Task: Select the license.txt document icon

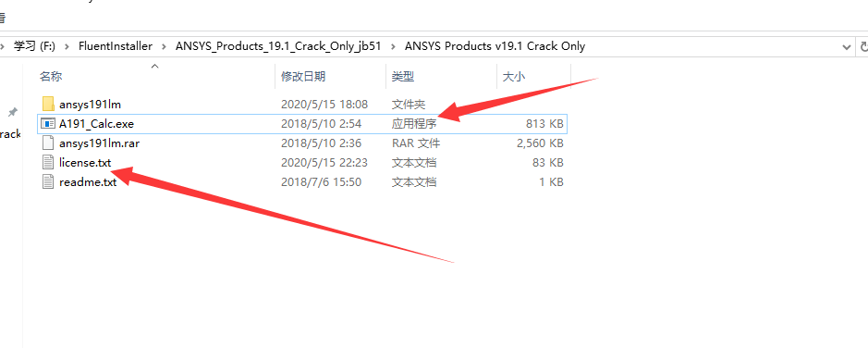Action: coord(48,162)
